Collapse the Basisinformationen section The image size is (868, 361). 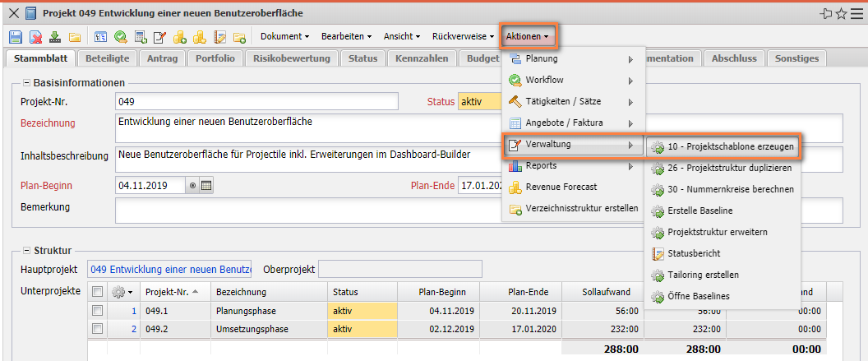pyautogui.click(x=26, y=82)
